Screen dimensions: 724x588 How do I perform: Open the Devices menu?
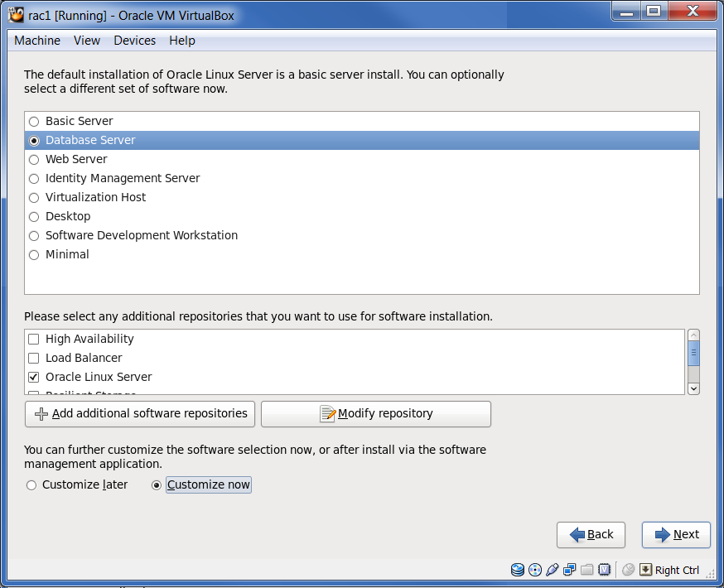[134, 40]
